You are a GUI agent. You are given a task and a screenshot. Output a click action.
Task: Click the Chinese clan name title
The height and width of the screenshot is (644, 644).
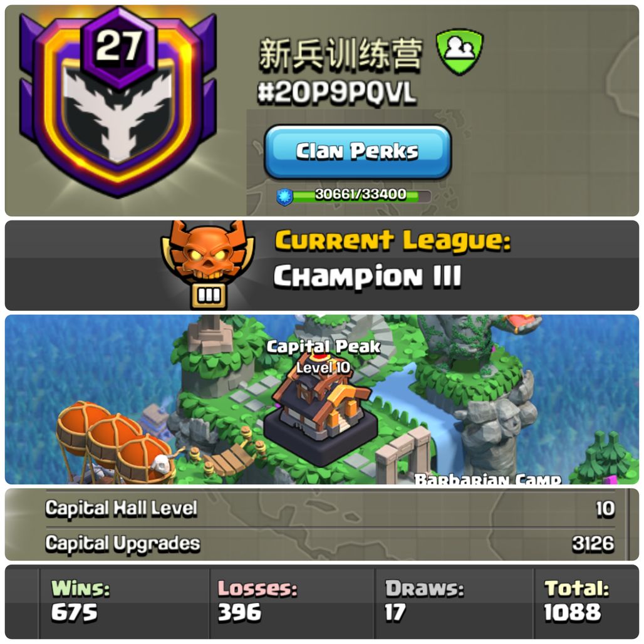341,53
